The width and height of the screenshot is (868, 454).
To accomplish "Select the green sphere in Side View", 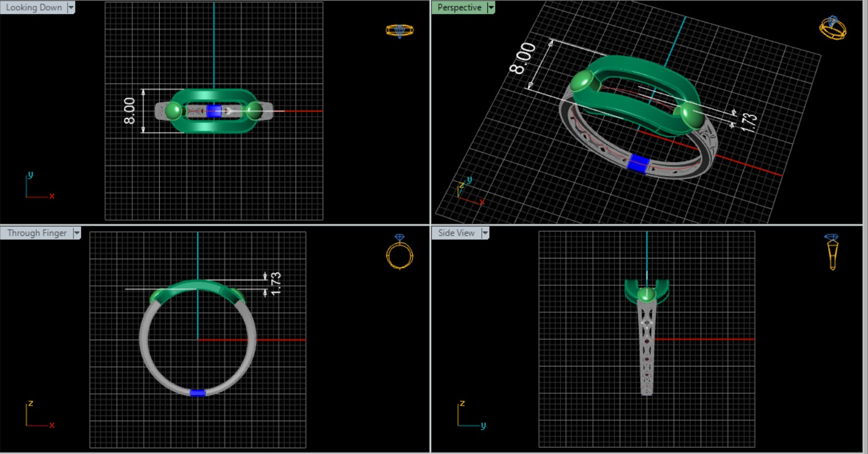I will pos(646,295).
